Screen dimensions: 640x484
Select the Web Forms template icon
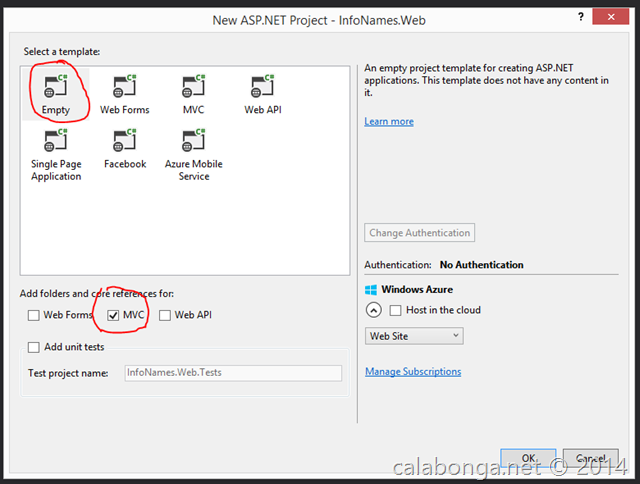[124, 86]
